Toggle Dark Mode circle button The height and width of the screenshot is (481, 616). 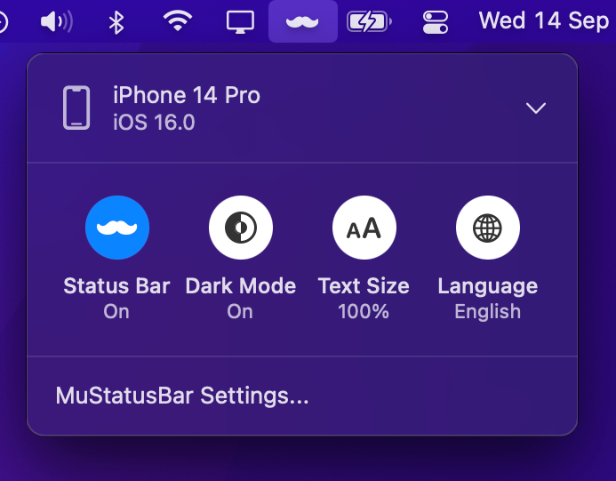tap(241, 228)
